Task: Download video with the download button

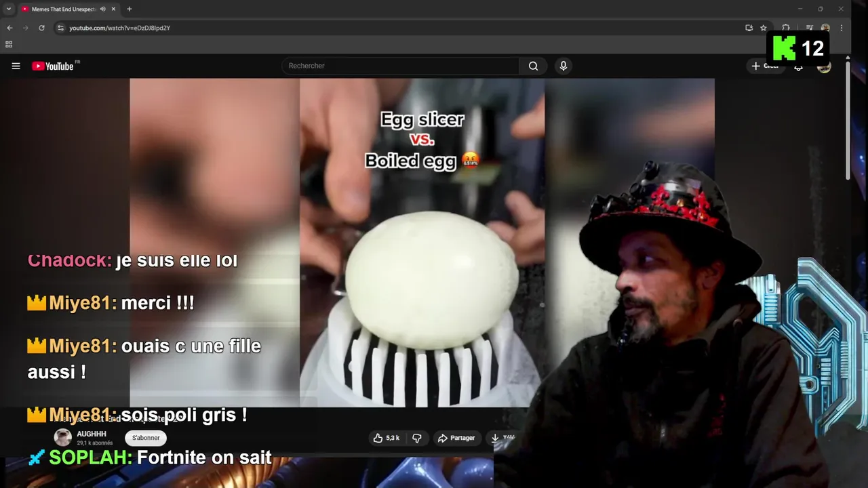Action: tap(502, 438)
